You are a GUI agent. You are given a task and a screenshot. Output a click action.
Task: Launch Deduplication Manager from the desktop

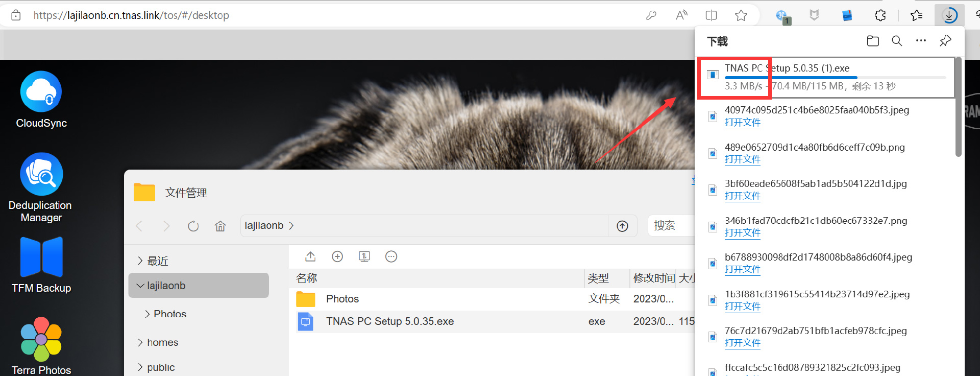pos(41,187)
